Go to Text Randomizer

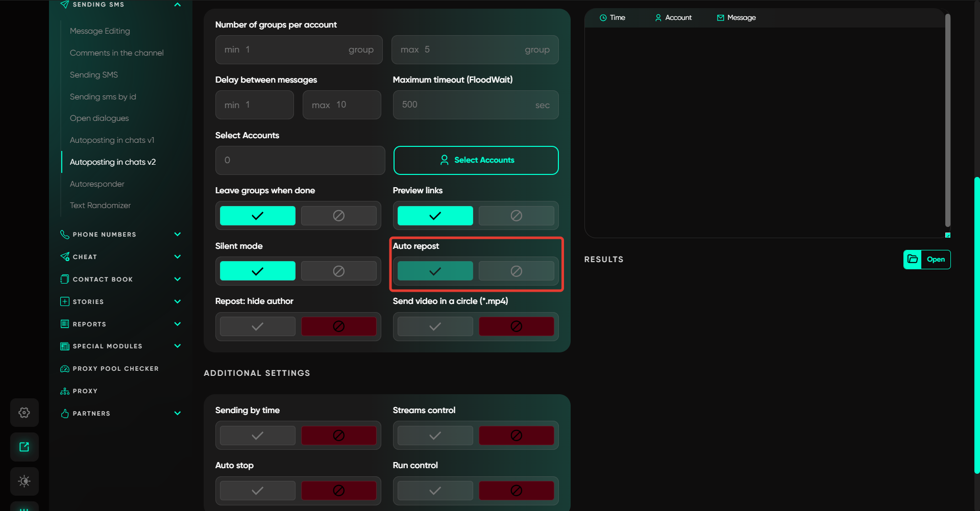[100, 206]
